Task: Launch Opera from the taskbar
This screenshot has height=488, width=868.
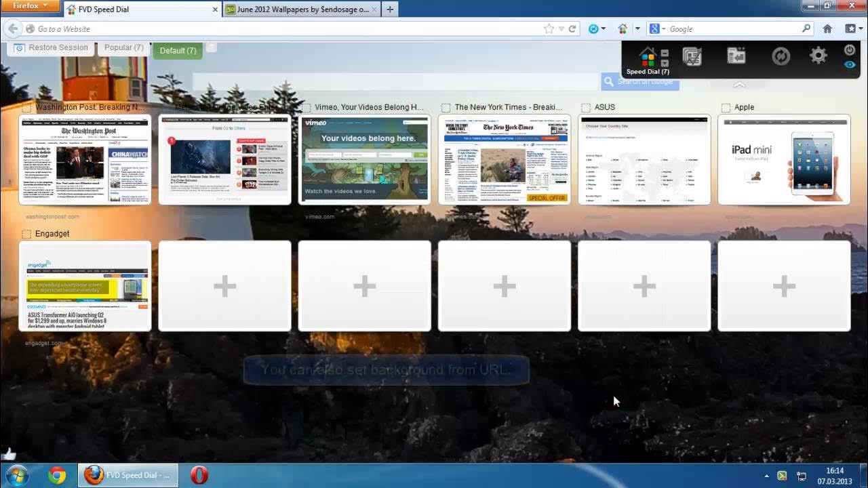Action: click(199, 475)
